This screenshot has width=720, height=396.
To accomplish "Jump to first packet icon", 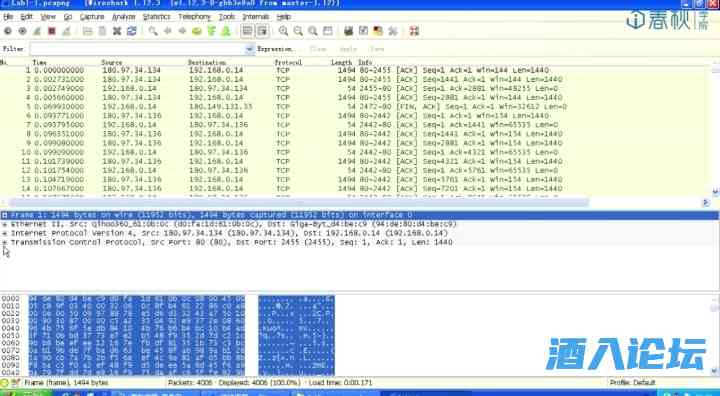I will click(211, 31).
